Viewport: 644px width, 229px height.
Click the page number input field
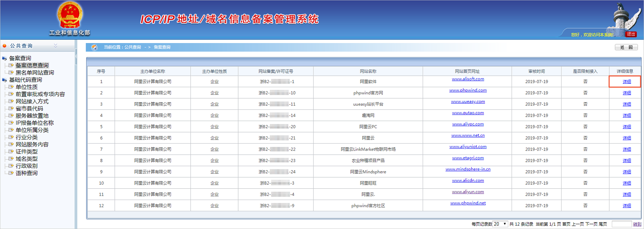(x=621, y=224)
